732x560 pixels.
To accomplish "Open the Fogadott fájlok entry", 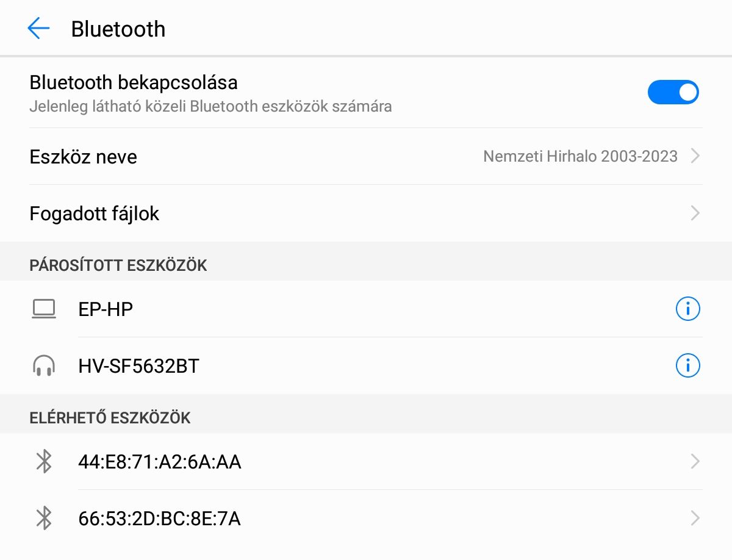I will click(95, 214).
